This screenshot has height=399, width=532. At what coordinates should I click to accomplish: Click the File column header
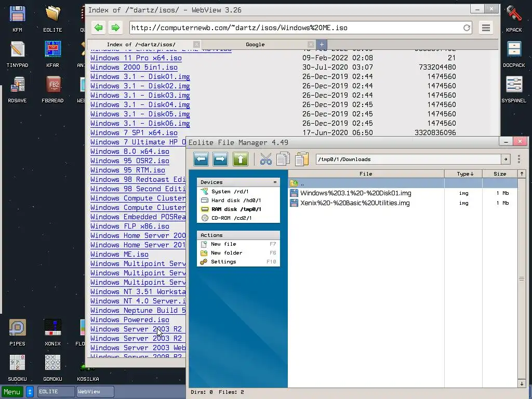(x=366, y=174)
